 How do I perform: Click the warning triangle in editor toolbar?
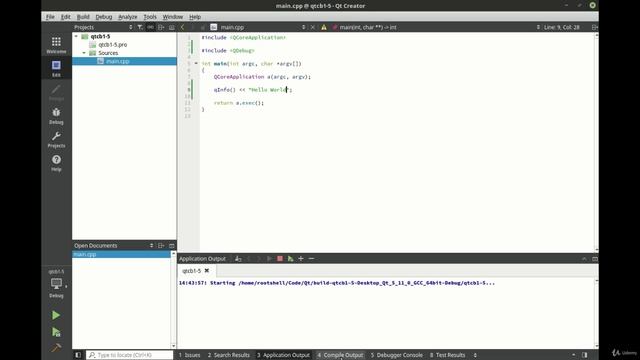click(x=324, y=27)
